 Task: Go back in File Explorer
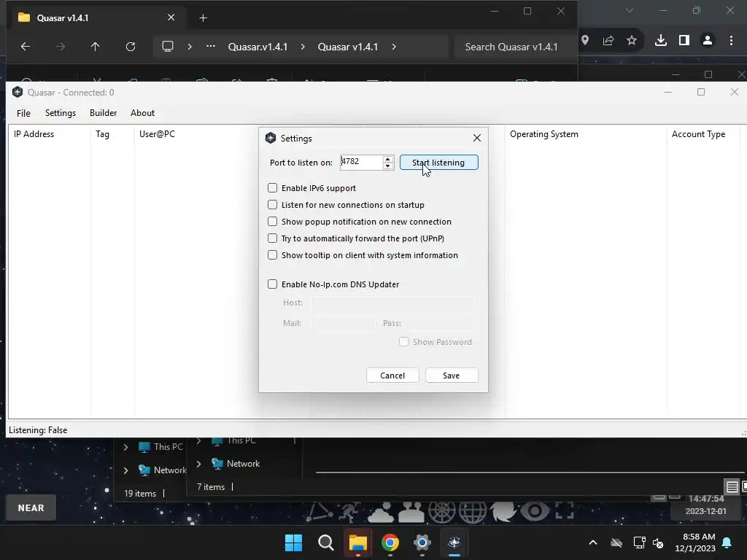26,47
